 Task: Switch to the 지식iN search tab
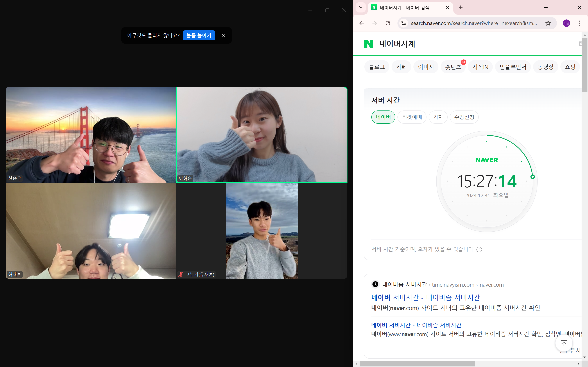pyautogui.click(x=480, y=67)
